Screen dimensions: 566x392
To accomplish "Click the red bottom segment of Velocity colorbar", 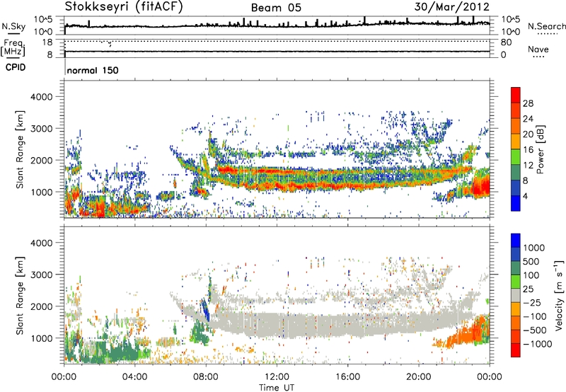I will point(516,350).
